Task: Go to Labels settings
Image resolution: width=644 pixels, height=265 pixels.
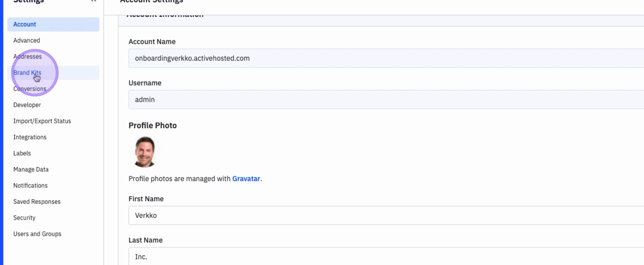Action: click(x=22, y=153)
